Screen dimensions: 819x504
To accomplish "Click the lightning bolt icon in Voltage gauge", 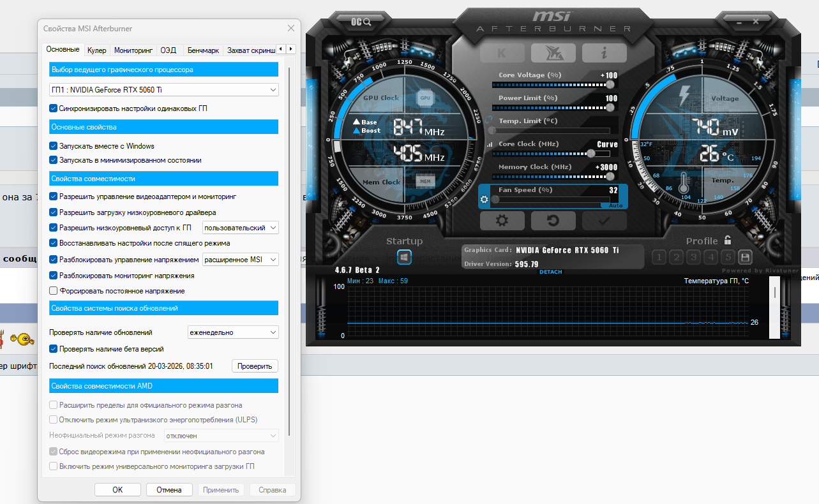I will point(684,96).
